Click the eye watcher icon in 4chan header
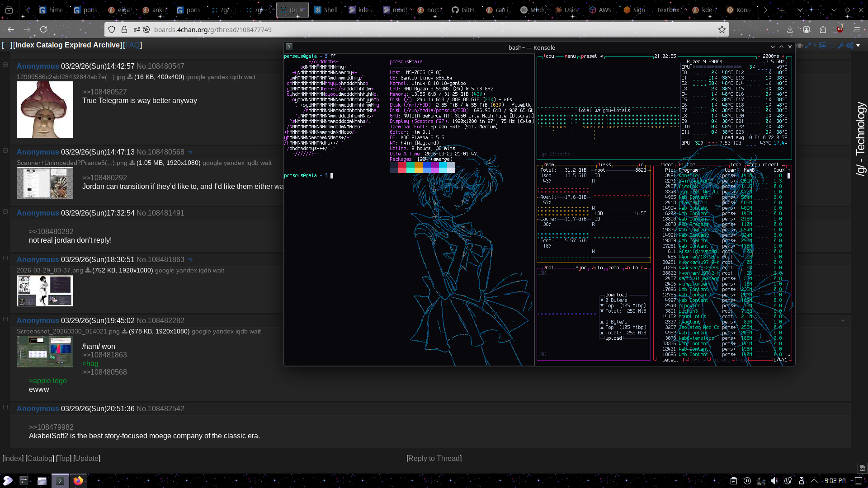The width and height of the screenshot is (868, 488). point(800,46)
